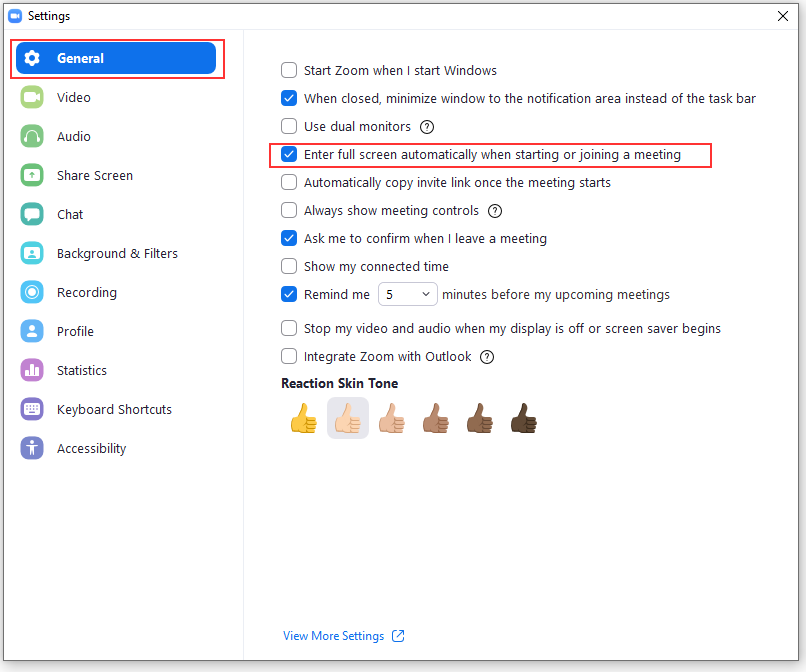Image resolution: width=806 pixels, height=672 pixels.
Task: Open the Statistics bar chart icon
Action: [32, 370]
